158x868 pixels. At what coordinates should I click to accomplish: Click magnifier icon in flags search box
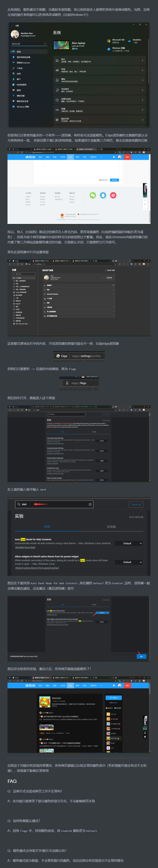coord(19,504)
